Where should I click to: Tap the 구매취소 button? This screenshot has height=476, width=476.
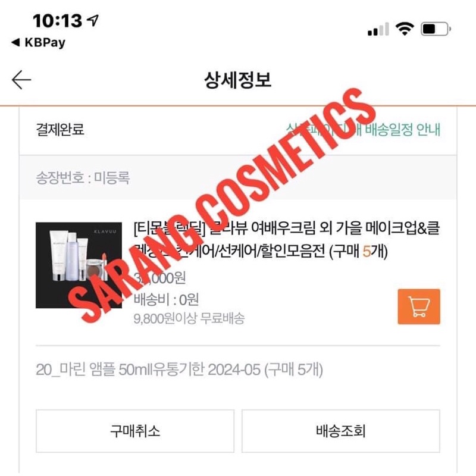135,431
